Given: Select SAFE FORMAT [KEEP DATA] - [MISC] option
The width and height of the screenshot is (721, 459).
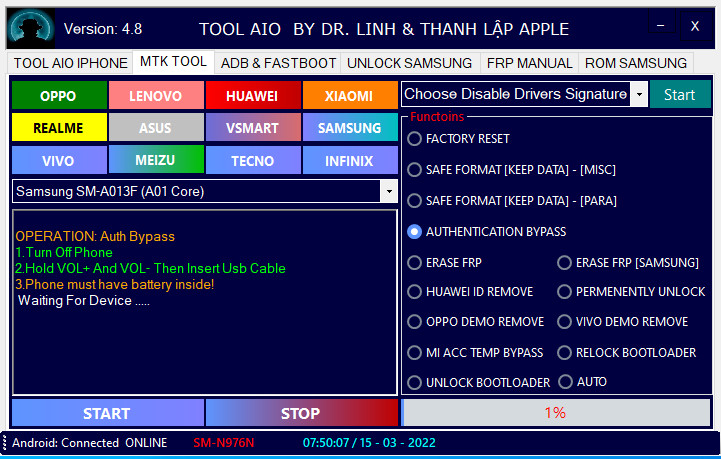Looking at the screenshot, I should (x=511, y=170).
